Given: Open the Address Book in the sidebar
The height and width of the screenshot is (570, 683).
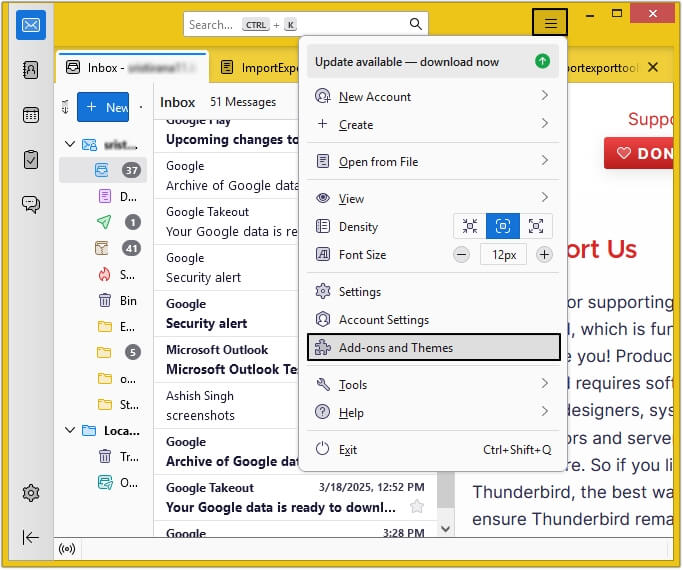Looking at the screenshot, I should 30,70.
